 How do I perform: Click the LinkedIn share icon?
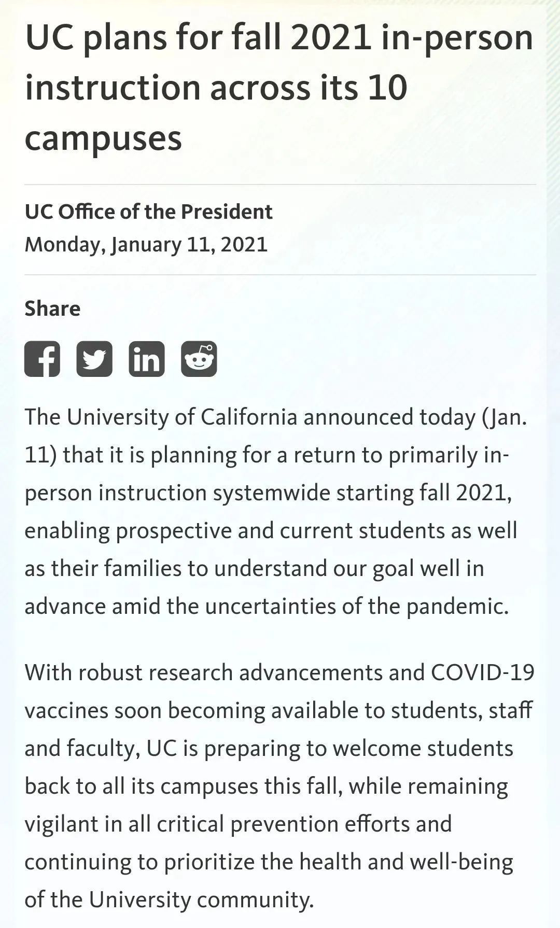[x=147, y=359]
